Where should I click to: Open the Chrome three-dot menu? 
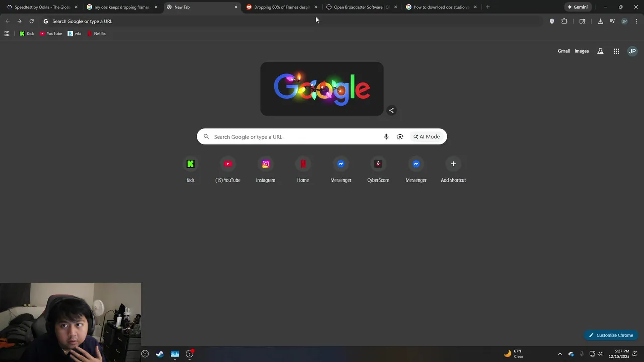click(x=636, y=21)
